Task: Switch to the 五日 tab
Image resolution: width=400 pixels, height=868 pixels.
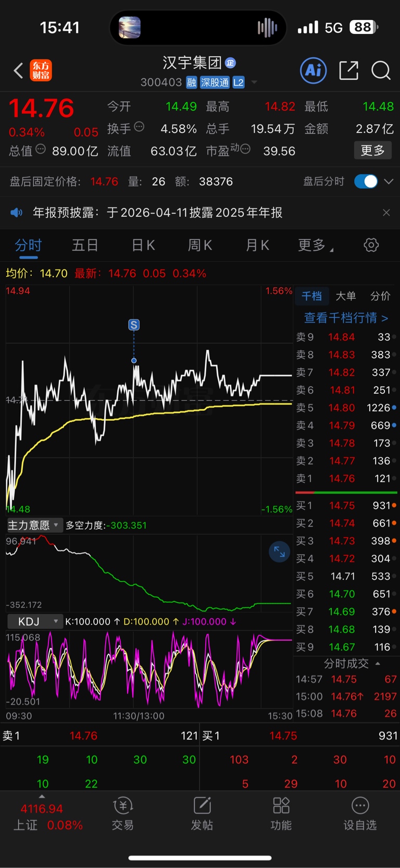Action: pyautogui.click(x=85, y=245)
